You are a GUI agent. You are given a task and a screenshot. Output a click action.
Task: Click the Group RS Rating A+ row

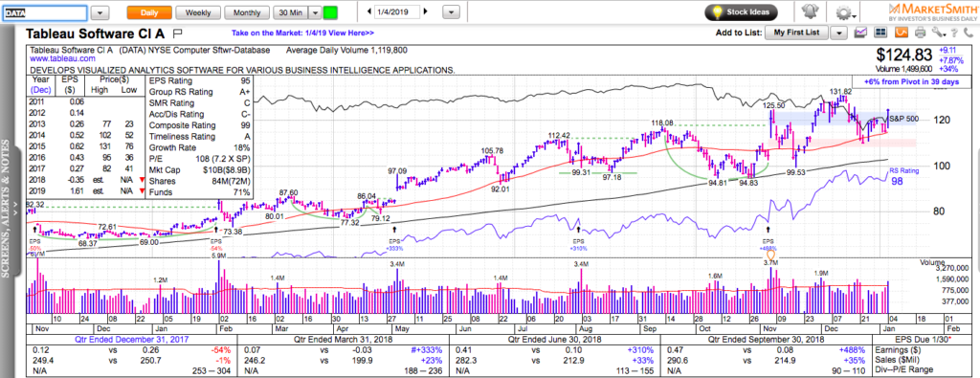pos(200,92)
